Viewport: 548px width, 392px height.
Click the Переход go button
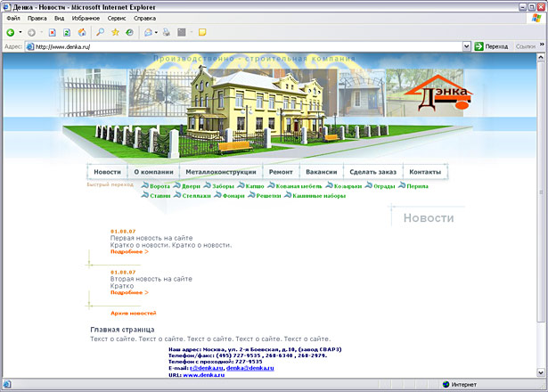491,46
